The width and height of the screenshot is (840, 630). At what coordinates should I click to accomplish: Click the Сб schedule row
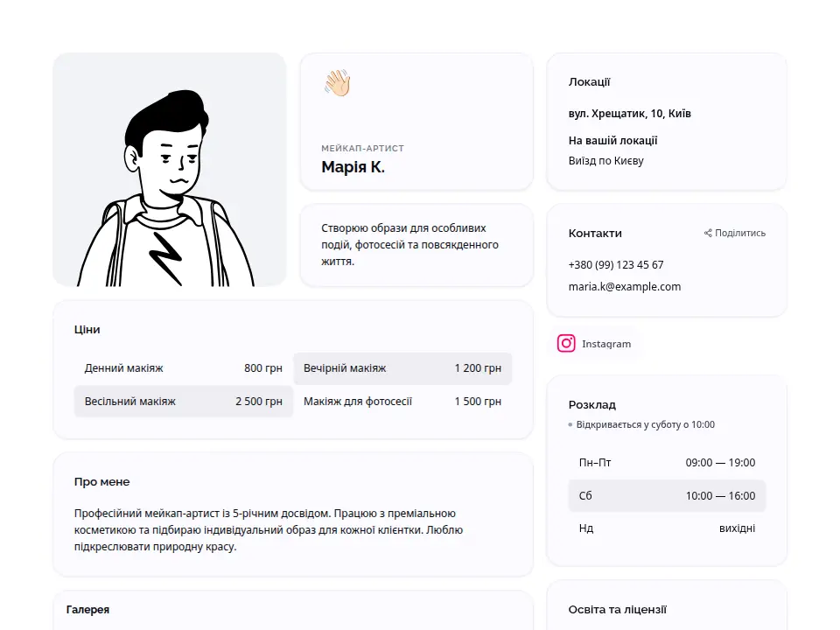pyautogui.click(x=667, y=495)
